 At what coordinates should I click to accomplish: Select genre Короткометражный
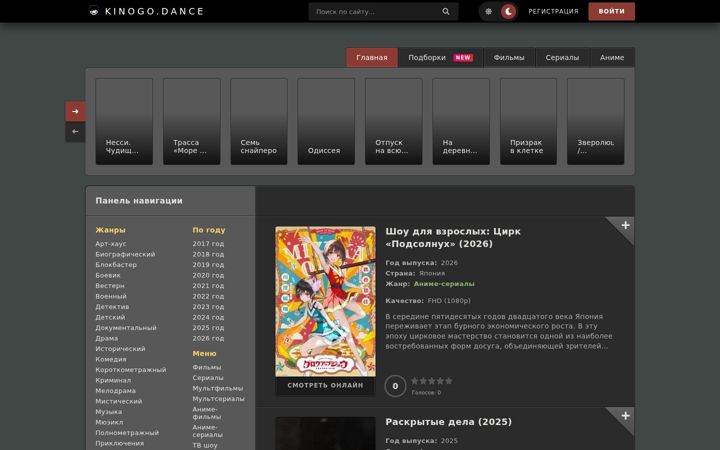coord(131,370)
